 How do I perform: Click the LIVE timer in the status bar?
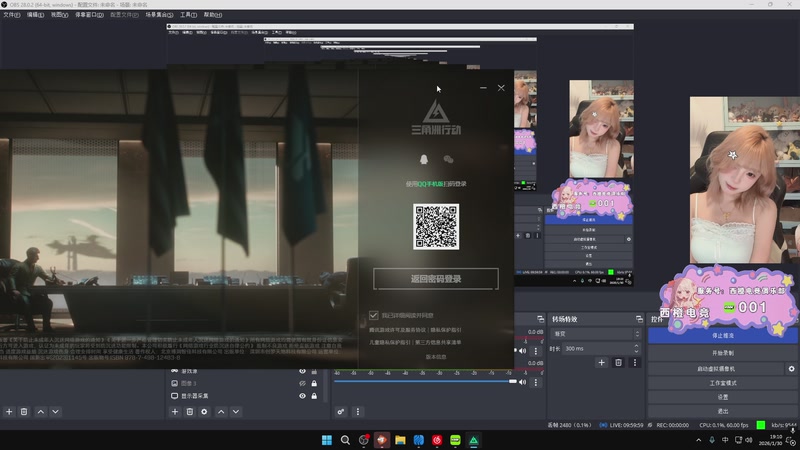pyautogui.click(x=626, y=425)
